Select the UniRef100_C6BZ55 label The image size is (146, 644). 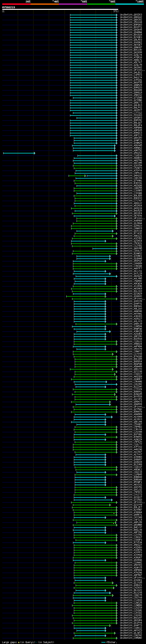tap(131, 188)
